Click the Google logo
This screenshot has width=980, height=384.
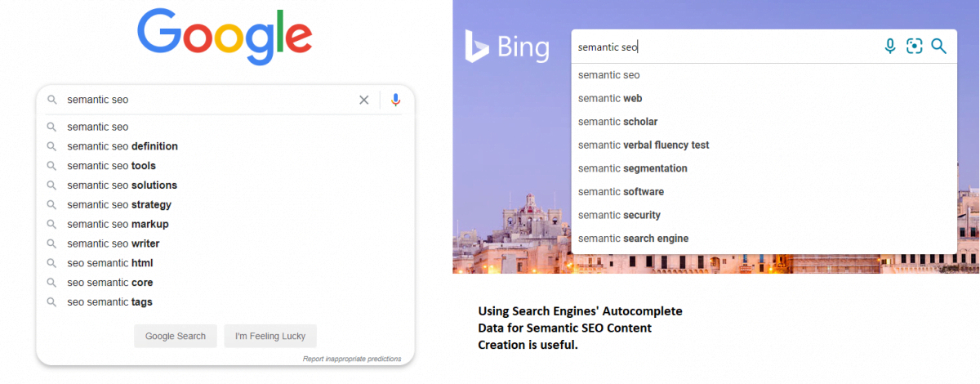coord(225,38)
